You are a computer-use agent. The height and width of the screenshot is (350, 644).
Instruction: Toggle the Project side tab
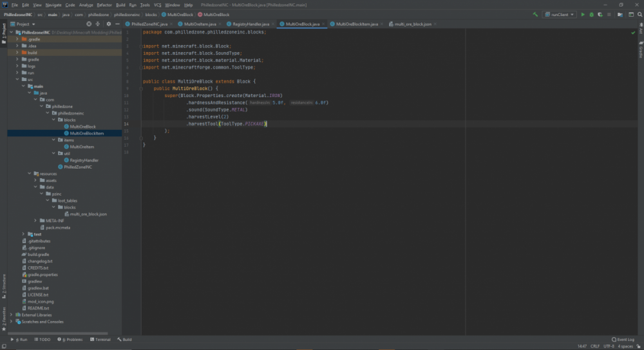pyautogui.click(x=4, y=33)
